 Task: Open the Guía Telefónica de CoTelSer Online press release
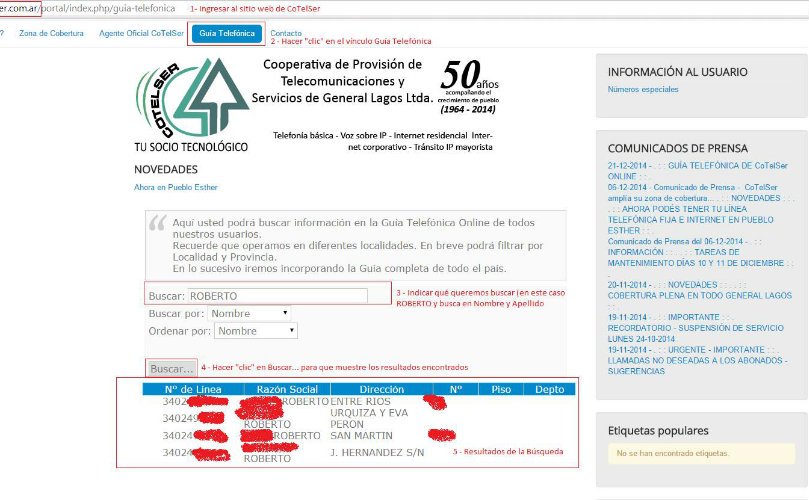(x=690, y=170)
